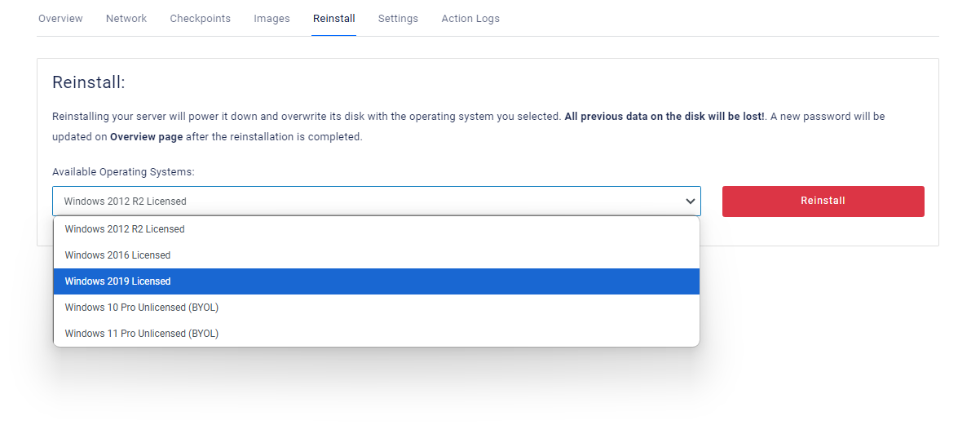Go to the Checkpoints tab
The width and height of the screenshot is (980, 434).
(x=200, y=19)
